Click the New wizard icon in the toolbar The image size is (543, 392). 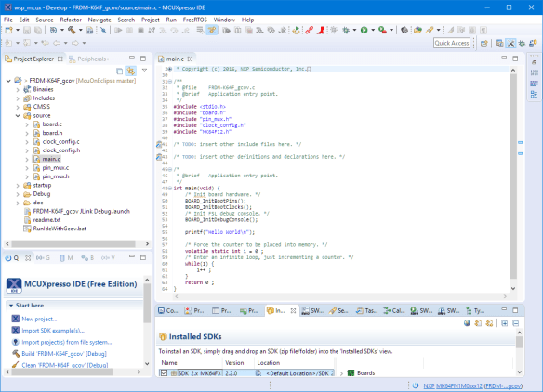point(8,30)
